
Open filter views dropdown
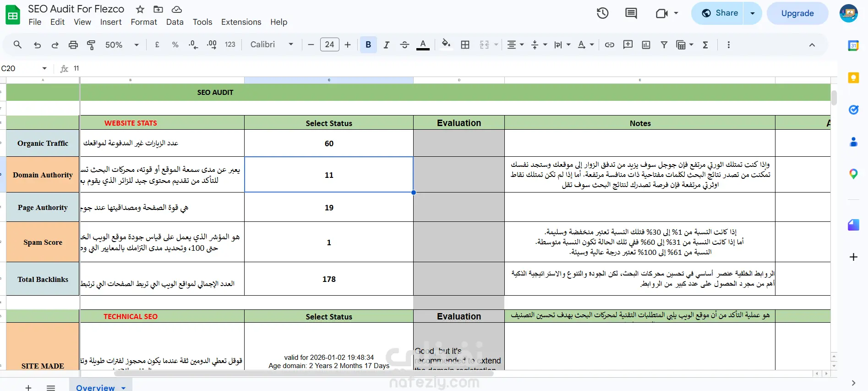[x=685, y=44]
